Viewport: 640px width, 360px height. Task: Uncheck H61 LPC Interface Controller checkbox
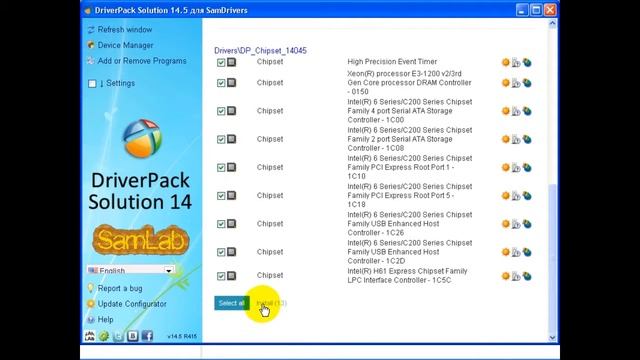221,276
